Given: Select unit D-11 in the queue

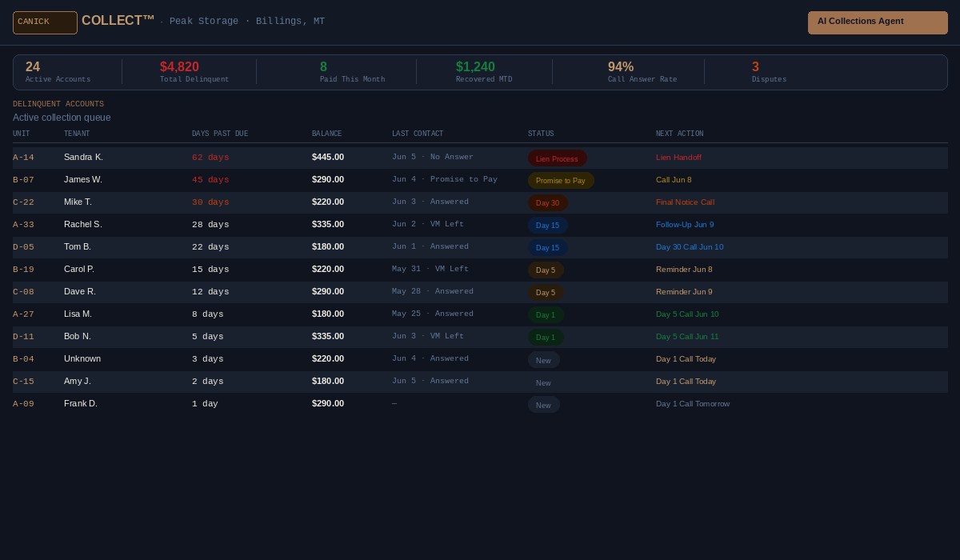Looking at the screenshot, I should [23, 337].
